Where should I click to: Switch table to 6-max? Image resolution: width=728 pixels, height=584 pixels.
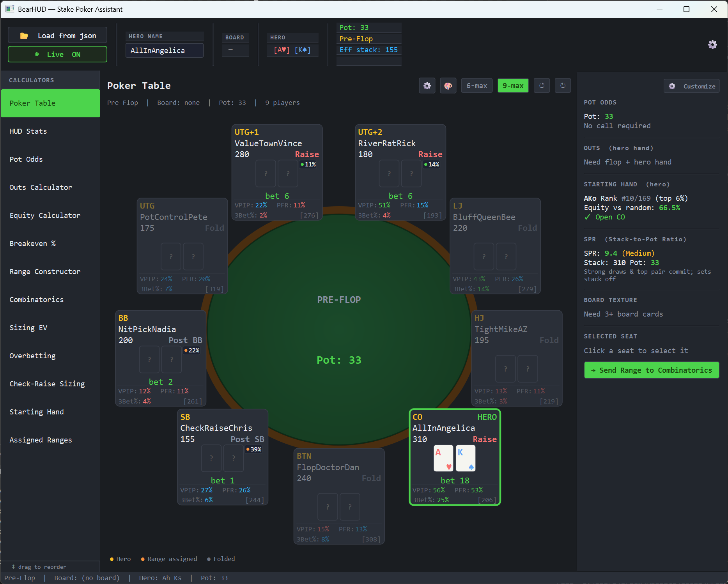[x=477, y=86]
